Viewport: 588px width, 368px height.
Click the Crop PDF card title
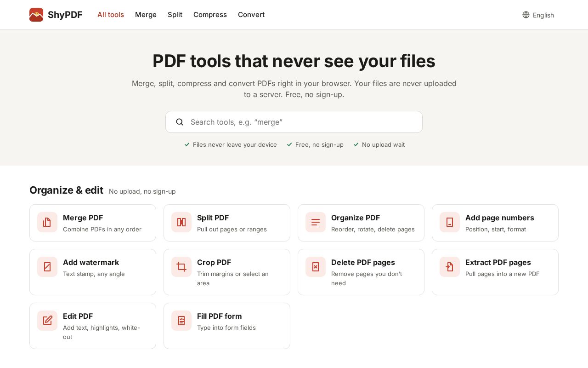point(214,262)
